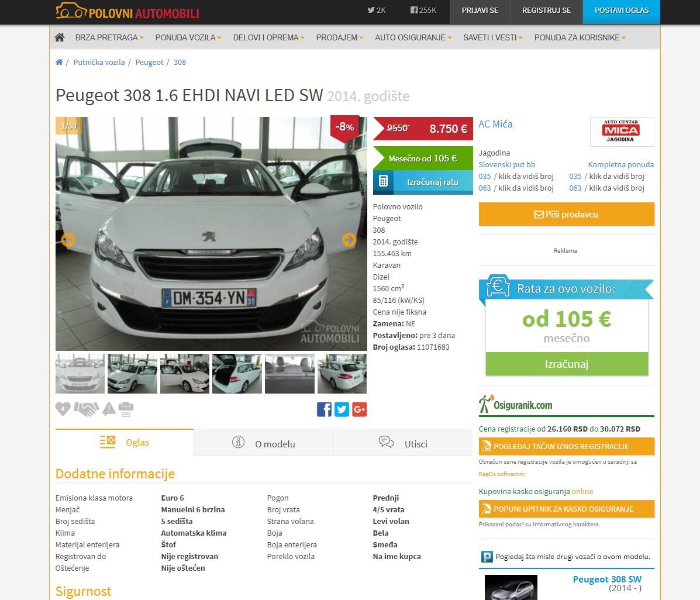700x600 pixels.
Task: Click Registruj se to sign up
Action: 546,11
